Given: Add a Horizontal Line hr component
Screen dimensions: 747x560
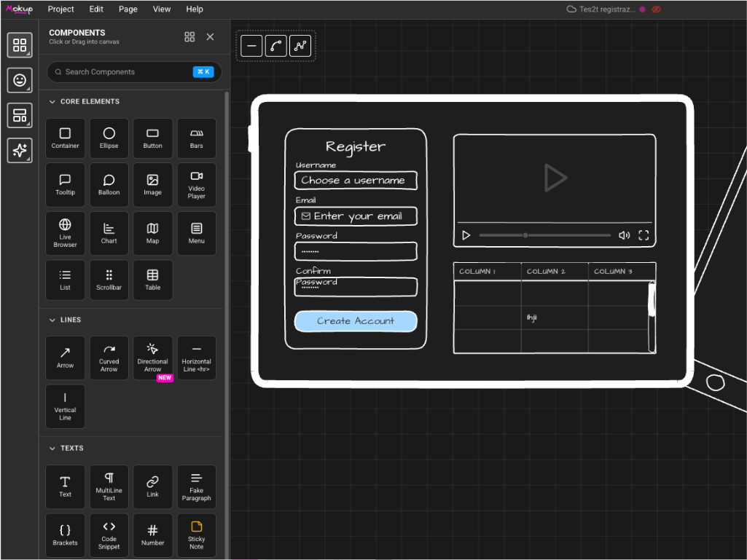Looking at the screenshot, I should [196, 358].
